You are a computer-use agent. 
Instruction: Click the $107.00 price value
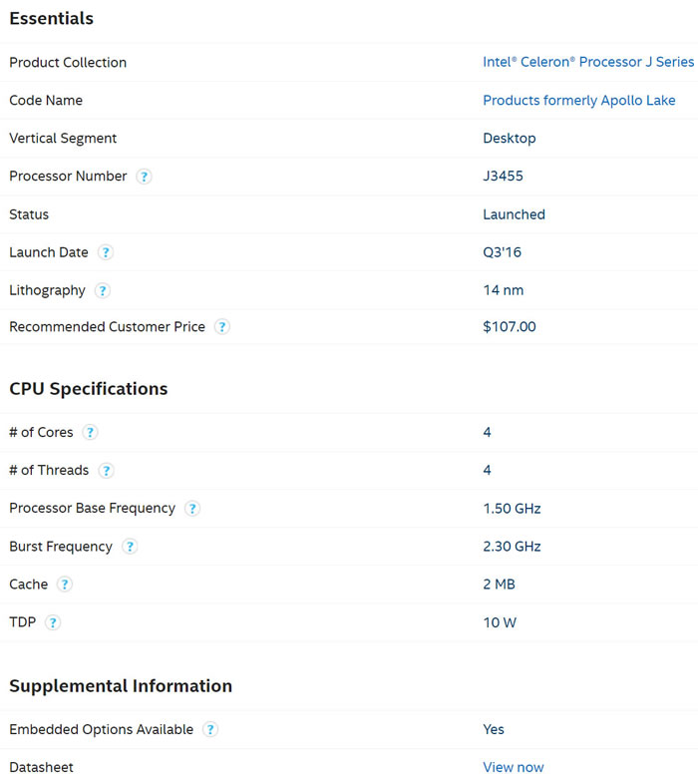pos(509,326)
